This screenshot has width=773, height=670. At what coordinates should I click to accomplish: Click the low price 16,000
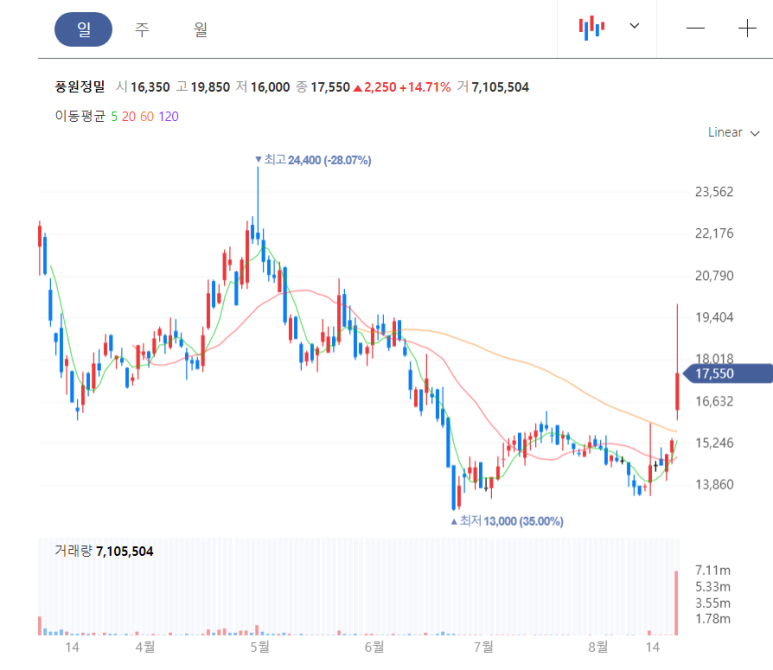tap(270, 87)
